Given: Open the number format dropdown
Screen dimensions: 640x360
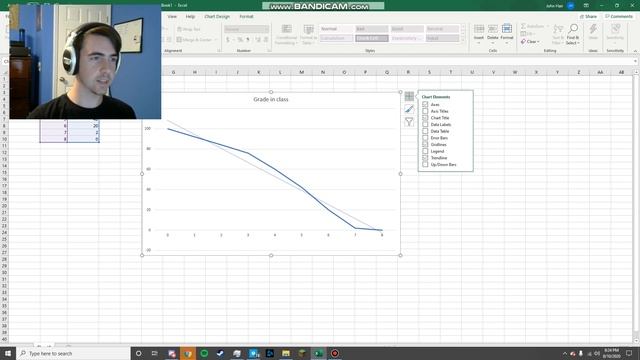Looking at the screenshot, I should click(266, 29).
